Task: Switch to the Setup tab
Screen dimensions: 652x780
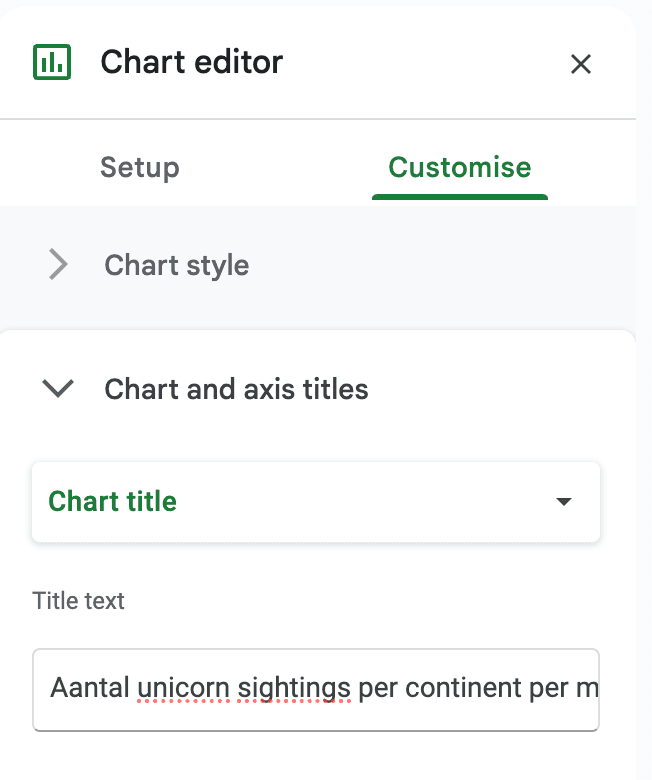Action: 139,167
